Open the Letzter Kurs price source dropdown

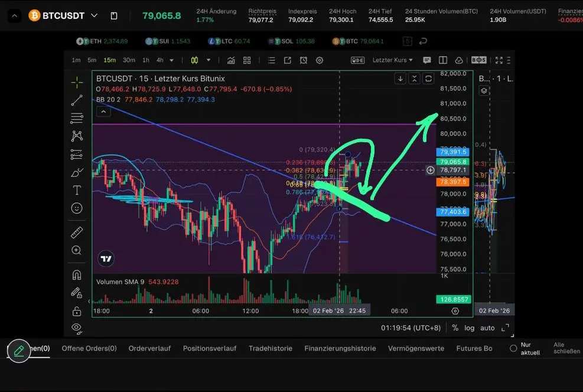point(393,60)
